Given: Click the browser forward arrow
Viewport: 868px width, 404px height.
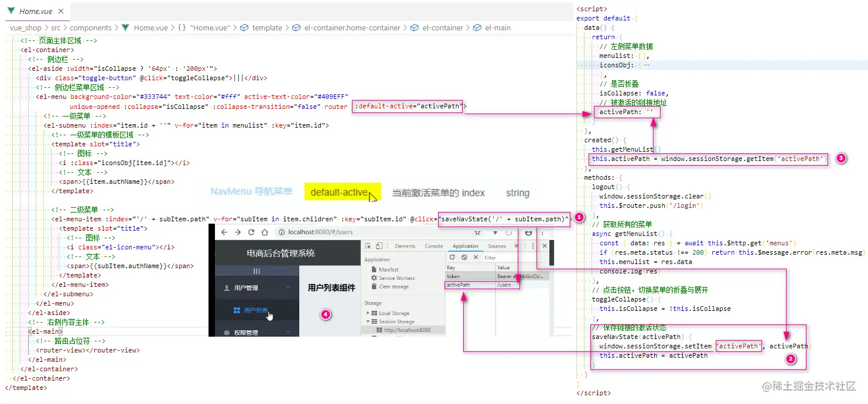Looking at the screenshot, I should [x=238, y=232].
